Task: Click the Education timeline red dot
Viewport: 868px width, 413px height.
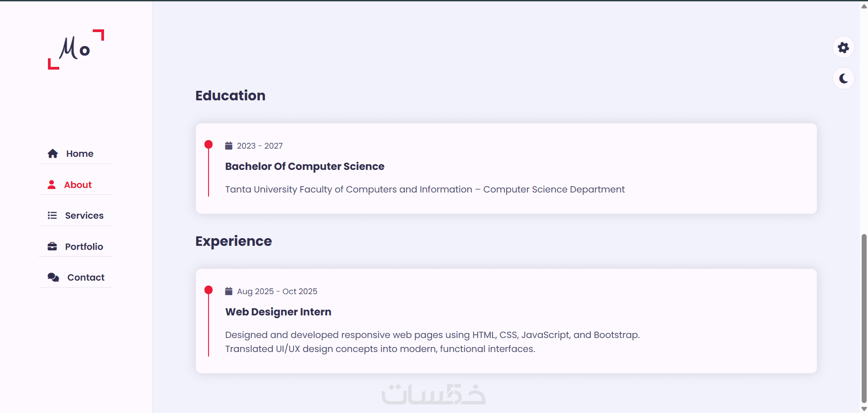Action: coord(209,145)
